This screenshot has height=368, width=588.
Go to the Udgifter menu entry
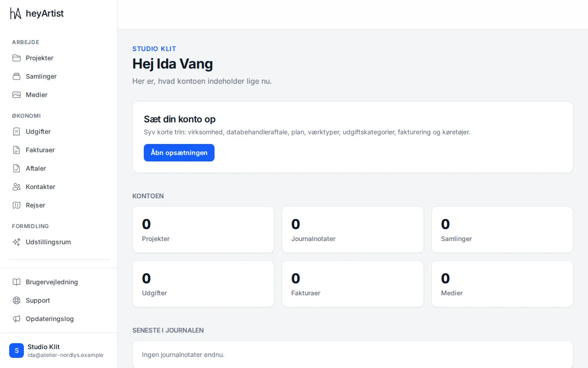coord(58,132)
